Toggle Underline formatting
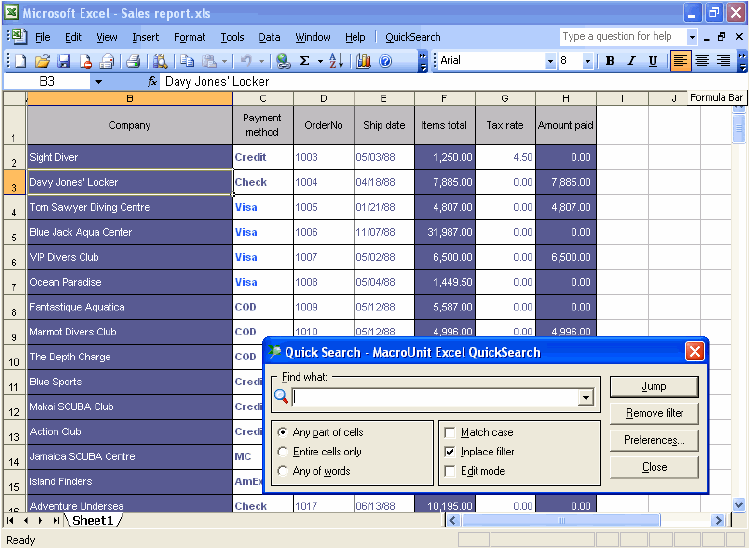Viewport: 750px width, 550px height. pyautogui.click(x=653, y=61)
